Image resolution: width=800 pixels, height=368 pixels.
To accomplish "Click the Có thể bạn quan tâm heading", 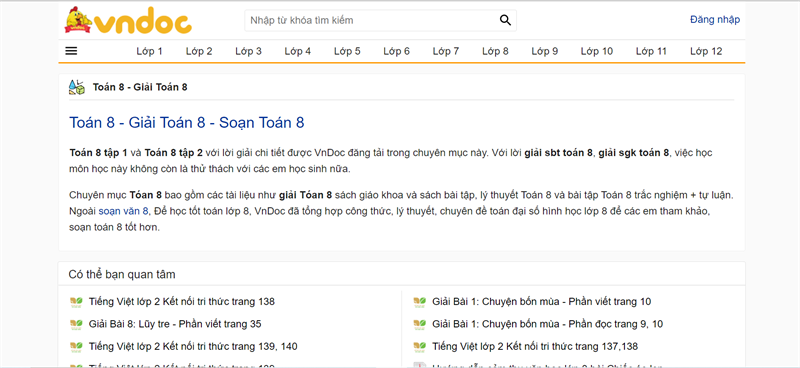I will [x=122, y=275].
